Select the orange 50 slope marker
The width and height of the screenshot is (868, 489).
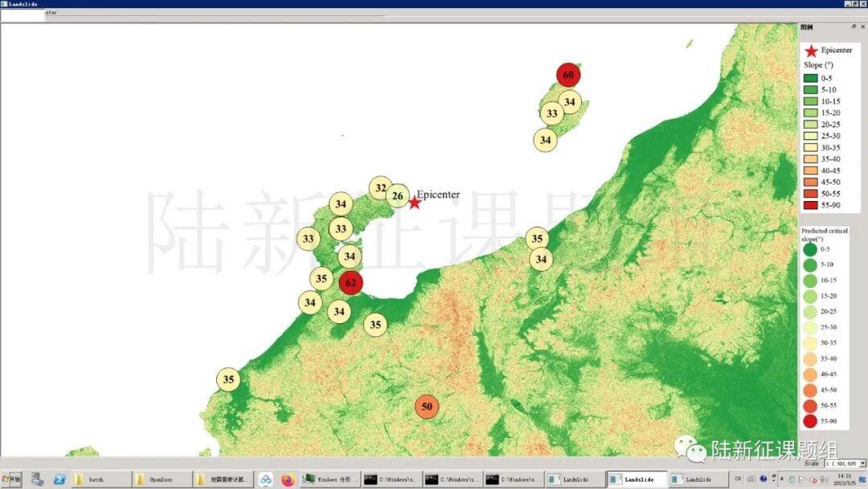click(427, 406)
